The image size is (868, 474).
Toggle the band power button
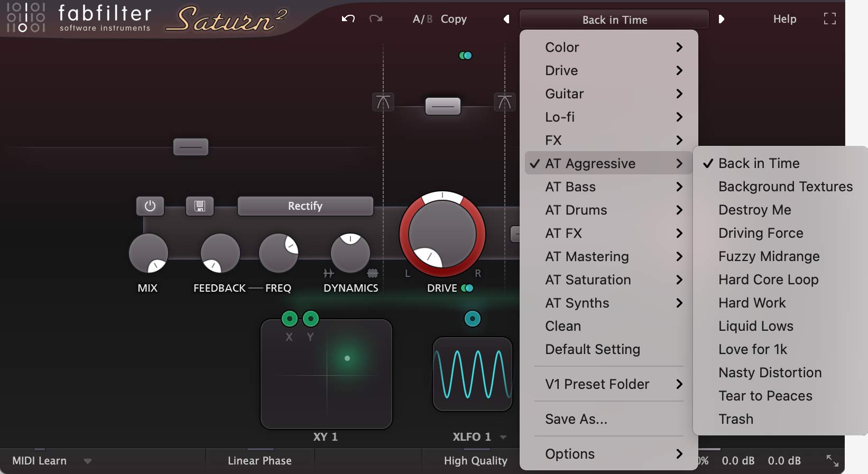point(150,206)
